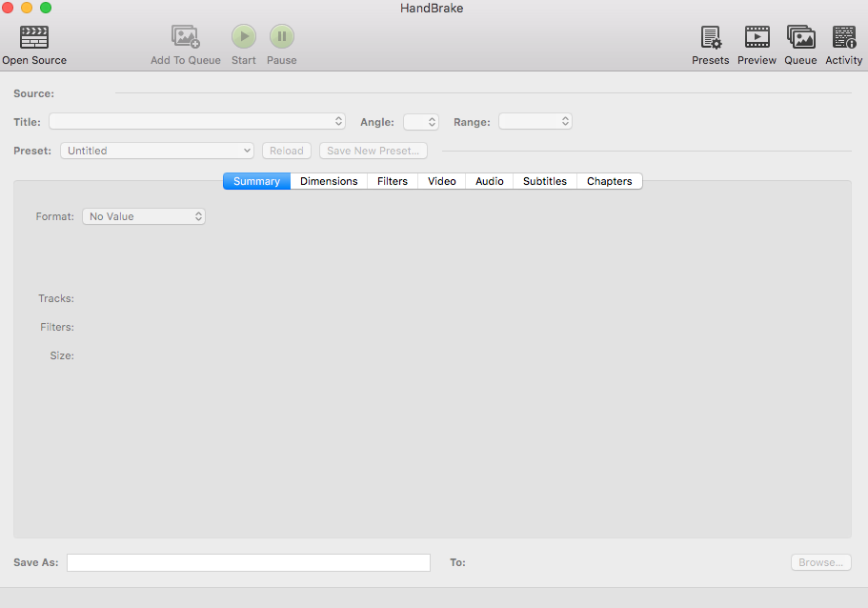This screenshot has height=608, width=868.
Task: Click the Save New Preset button
Action: (373, 151)
